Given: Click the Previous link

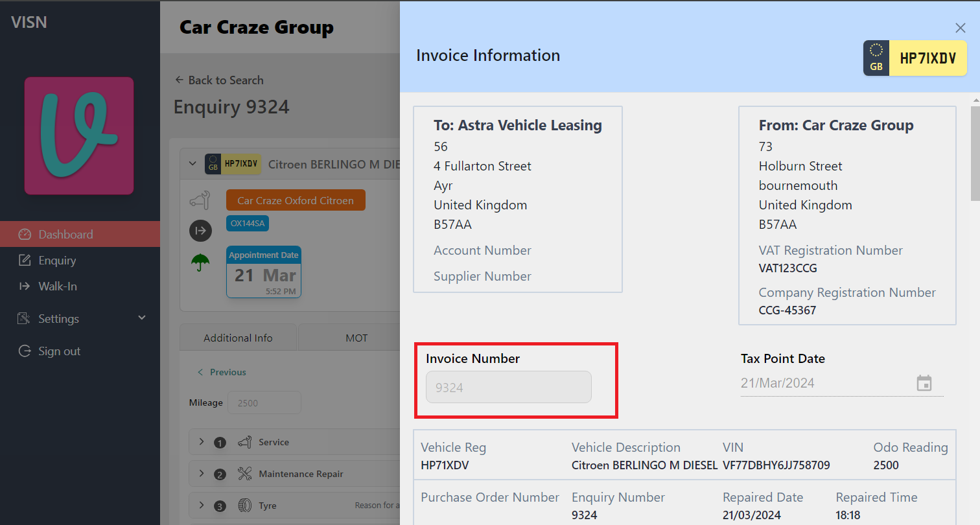Looking at the screenshot, I should point(222,372).
